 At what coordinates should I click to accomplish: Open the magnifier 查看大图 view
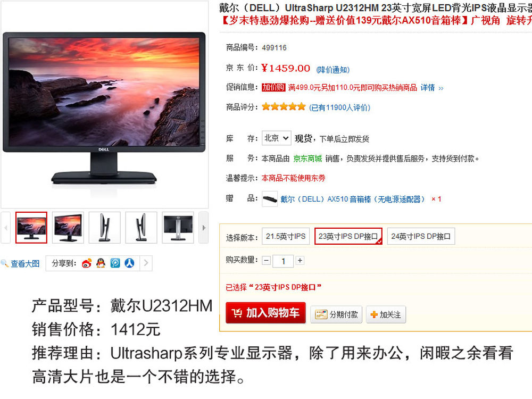click(x=20, y=264)
